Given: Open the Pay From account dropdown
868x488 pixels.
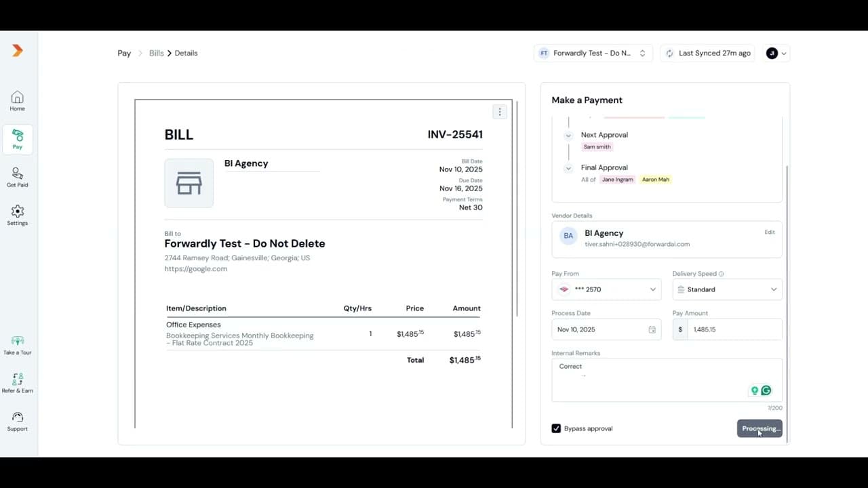Looking at the screenshot, I should [x=606, y=289].
